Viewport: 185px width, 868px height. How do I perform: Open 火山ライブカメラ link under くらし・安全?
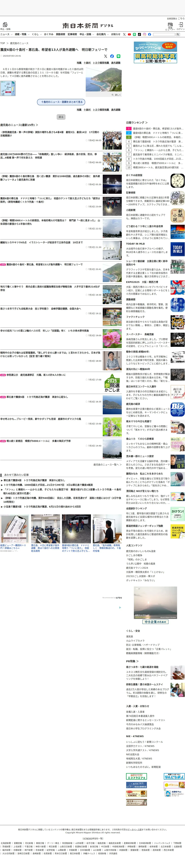[135, 641]
